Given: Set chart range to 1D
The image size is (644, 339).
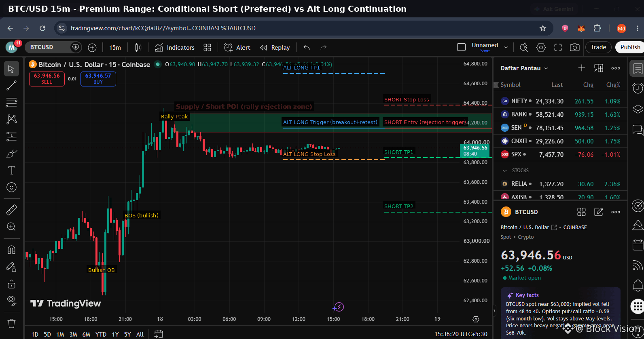Looking at the screenshot, I should coord(35,334).
